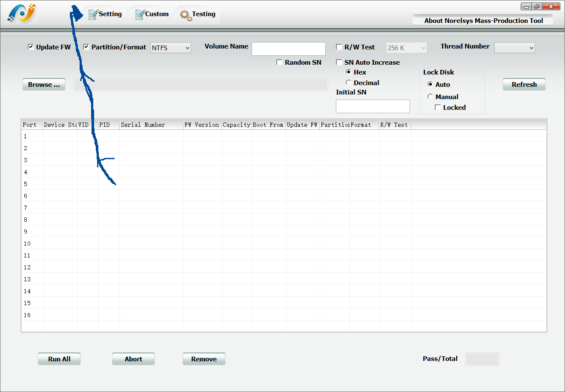Click the firmware file path field

201,84
